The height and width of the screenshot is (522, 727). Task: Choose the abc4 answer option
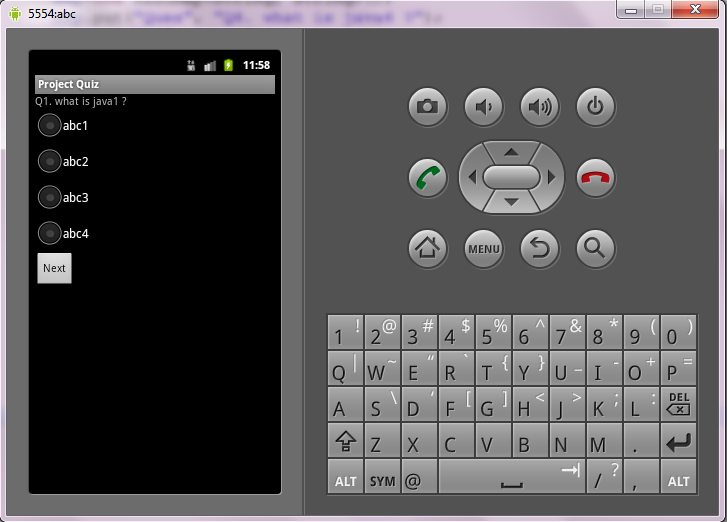click(x=49, y=233)
